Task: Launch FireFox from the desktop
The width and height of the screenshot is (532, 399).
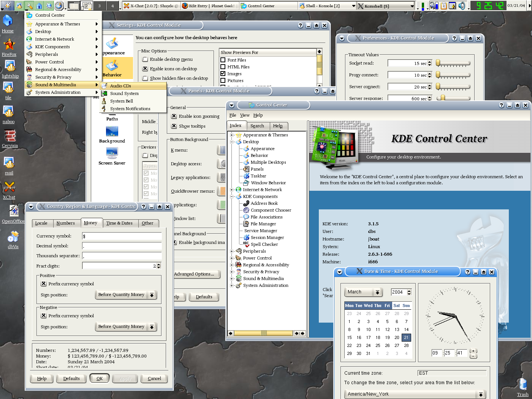Action: pyautogui.click(x=9, y=47)
